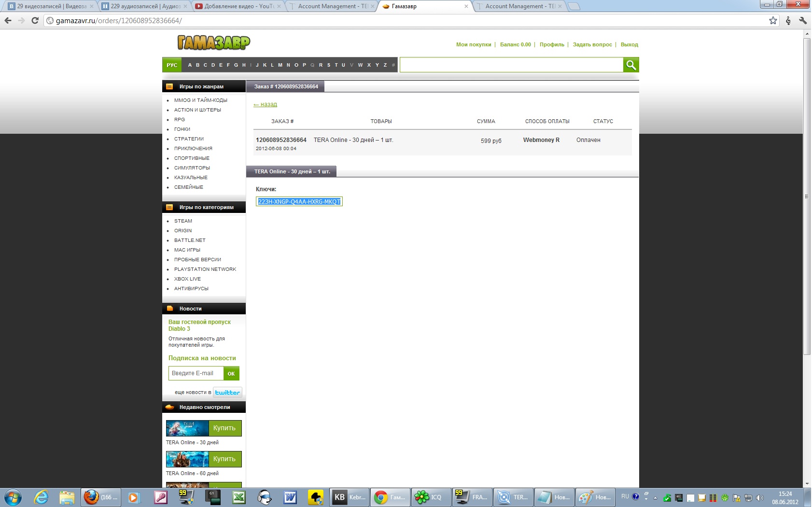This screenshot has height=507, width=812.
Task: Open Word from the taskbar
Action: pos(290,497)
